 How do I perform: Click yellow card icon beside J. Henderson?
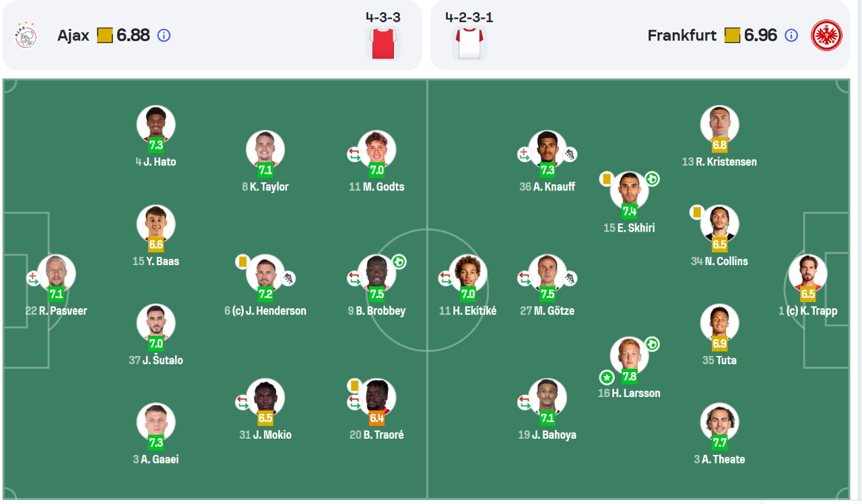point(242,261)
